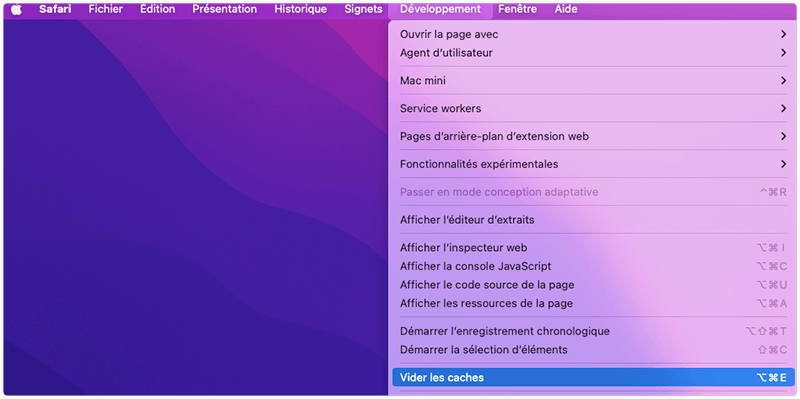Open Fonctionnalités expérimentales submenu
The height and width of the screenshot is (399, 800).
click(593, 164)
